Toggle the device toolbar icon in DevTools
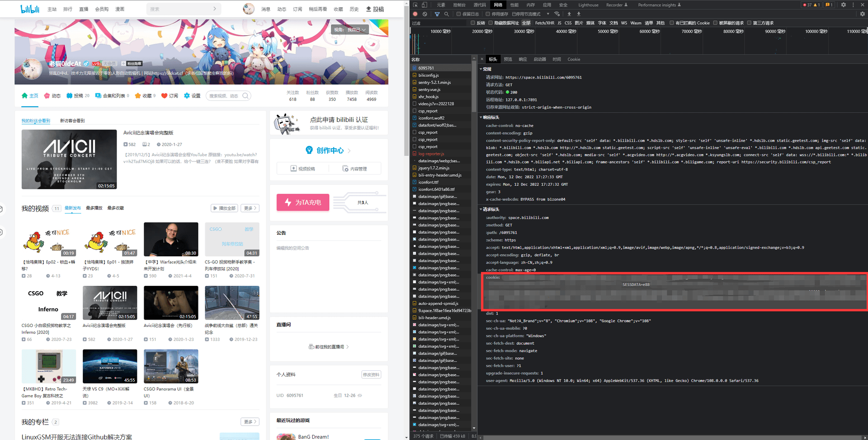Viewport: 868px width, 440px height. pos(424,5)
